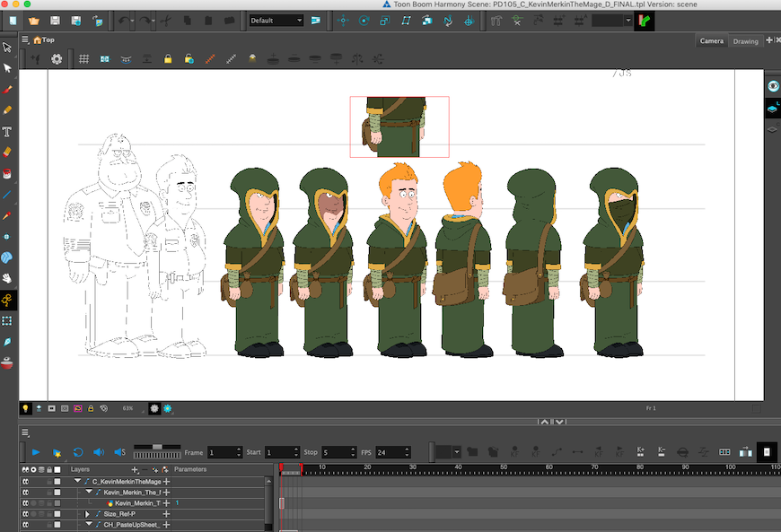Screen dimensions: 781x532
Task: Collapse the C_KevinMerkinTheMage layer group
Action: tap(79, 482)
